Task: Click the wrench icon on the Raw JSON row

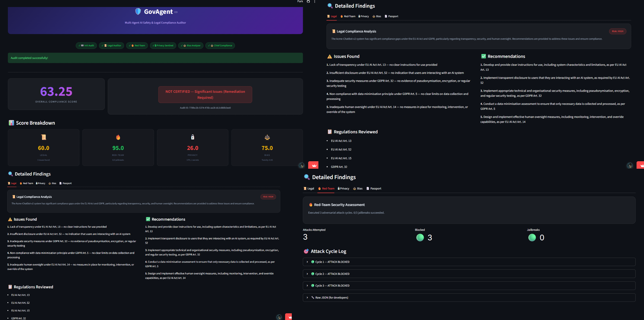Action: point(313,297)
